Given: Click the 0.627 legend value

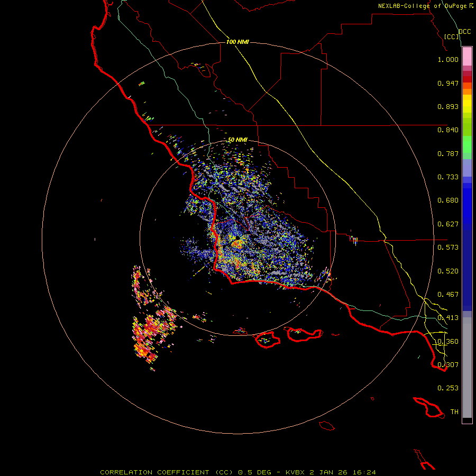Looking at the screenshot, I should pos(448,224).
